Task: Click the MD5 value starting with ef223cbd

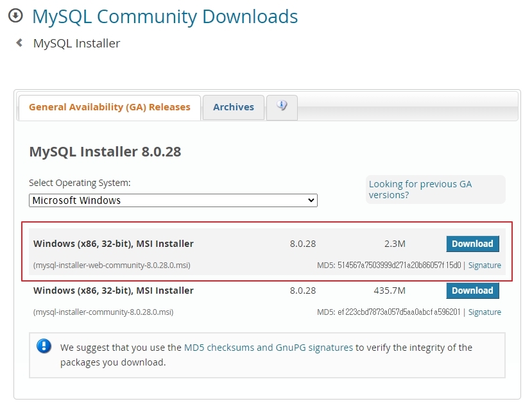Action: click(399, 312)
